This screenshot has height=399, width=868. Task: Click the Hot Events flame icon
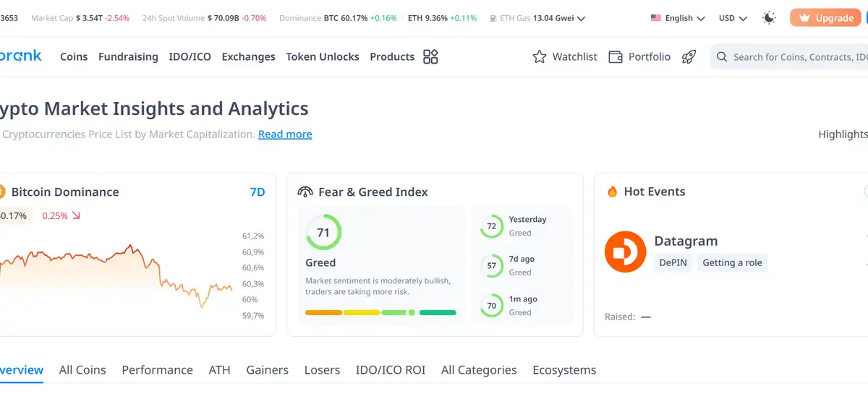pos(612,192)
